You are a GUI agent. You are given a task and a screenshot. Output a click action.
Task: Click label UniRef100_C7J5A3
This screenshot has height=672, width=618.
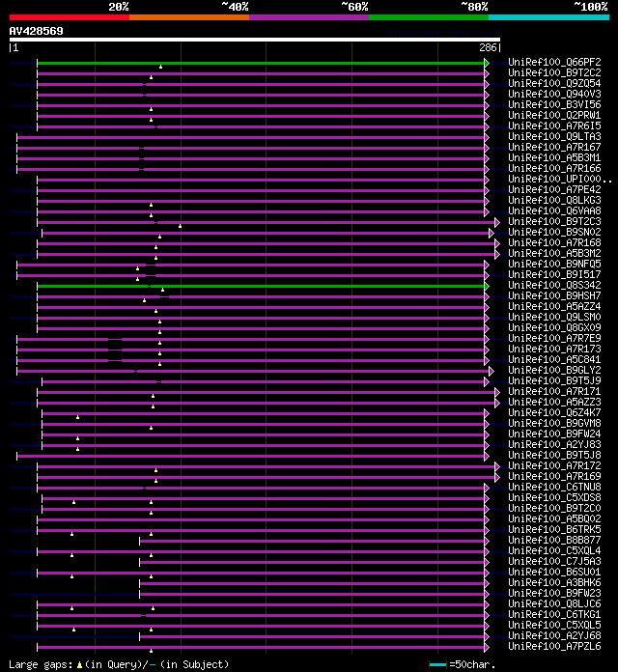coord(554,561)
